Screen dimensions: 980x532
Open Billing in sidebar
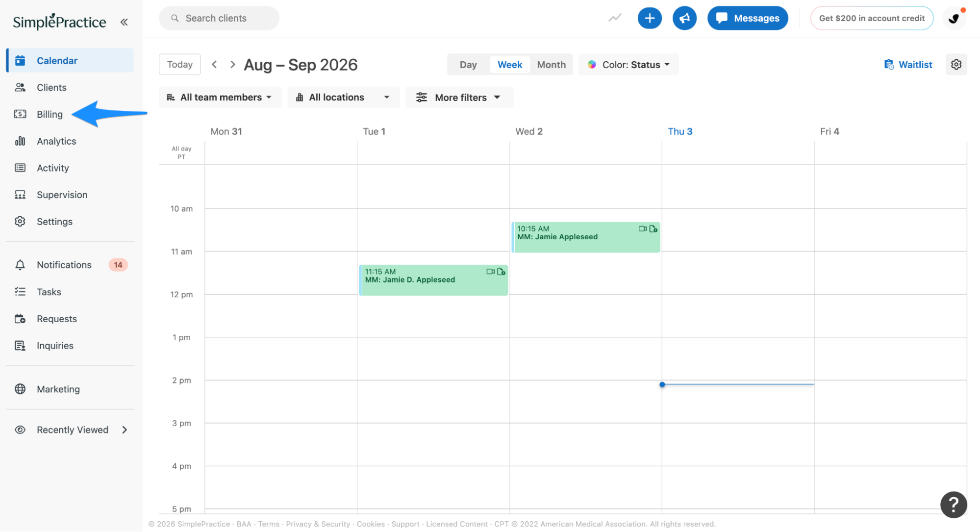[70, 114]
